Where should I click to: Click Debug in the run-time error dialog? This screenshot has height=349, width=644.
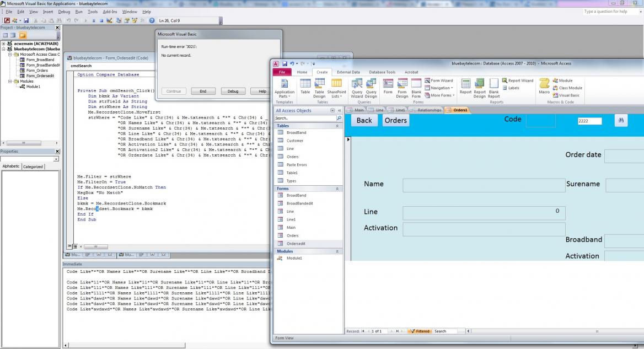click(233, 91)
